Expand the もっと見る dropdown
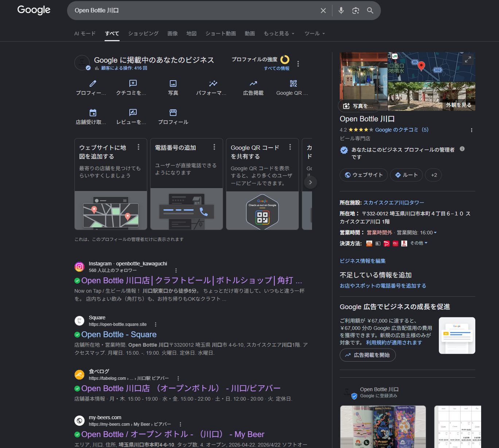Screen dimensions: 499x448 (x=279, y=34)
